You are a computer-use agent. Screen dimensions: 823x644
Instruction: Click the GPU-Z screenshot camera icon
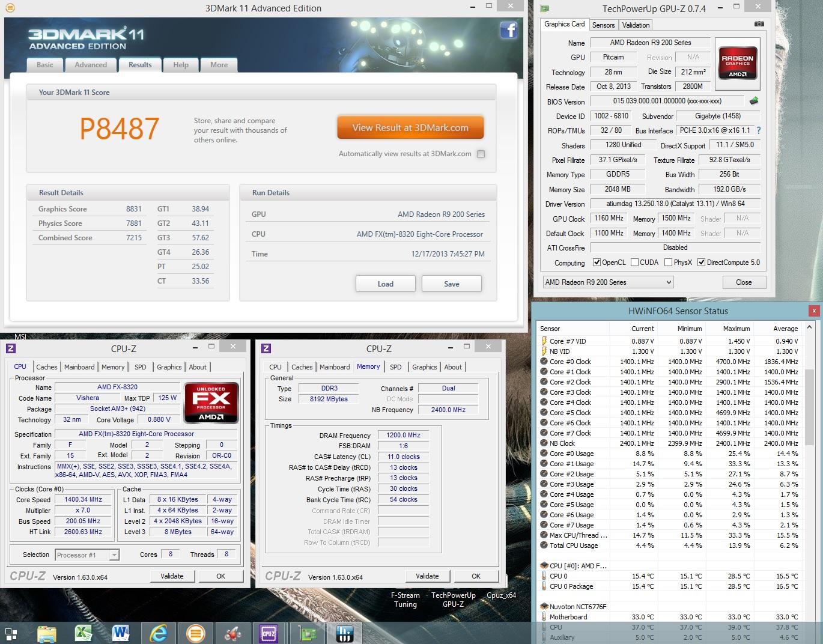[x=759, y=24]
